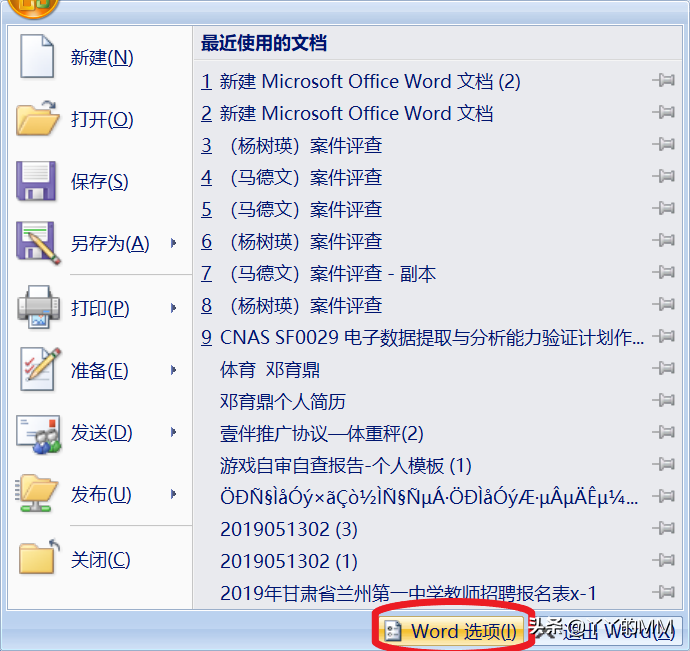Pin the 2019年甘肃省兰州第一中学 document
The width and height of the screenshot is (690, 651).
coord(664,592)
